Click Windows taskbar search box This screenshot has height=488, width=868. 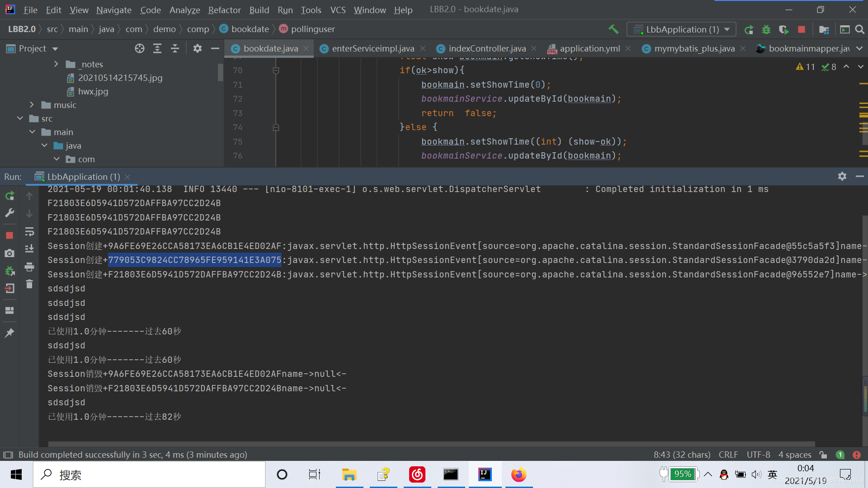click(x=149, y=474)
